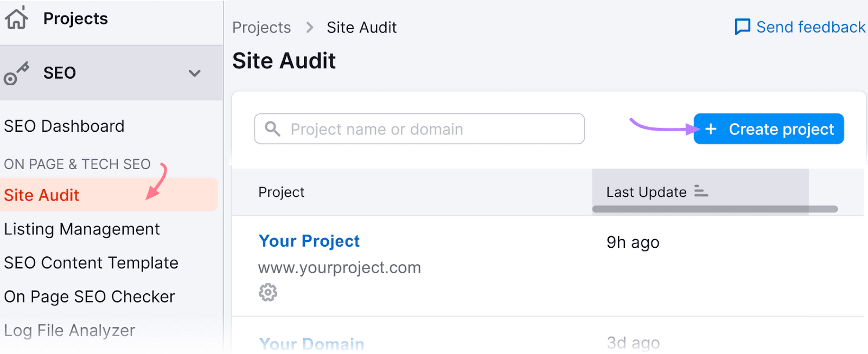Open settings via the gear icon under www.yourproject.com
The height and width of the screenshot is (354, 868).
coord(267,292)
